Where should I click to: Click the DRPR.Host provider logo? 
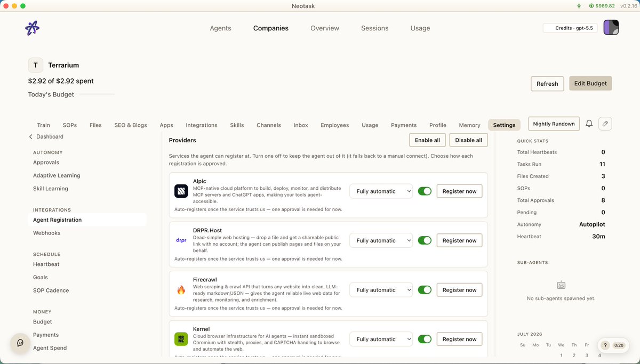pos(181,240)
